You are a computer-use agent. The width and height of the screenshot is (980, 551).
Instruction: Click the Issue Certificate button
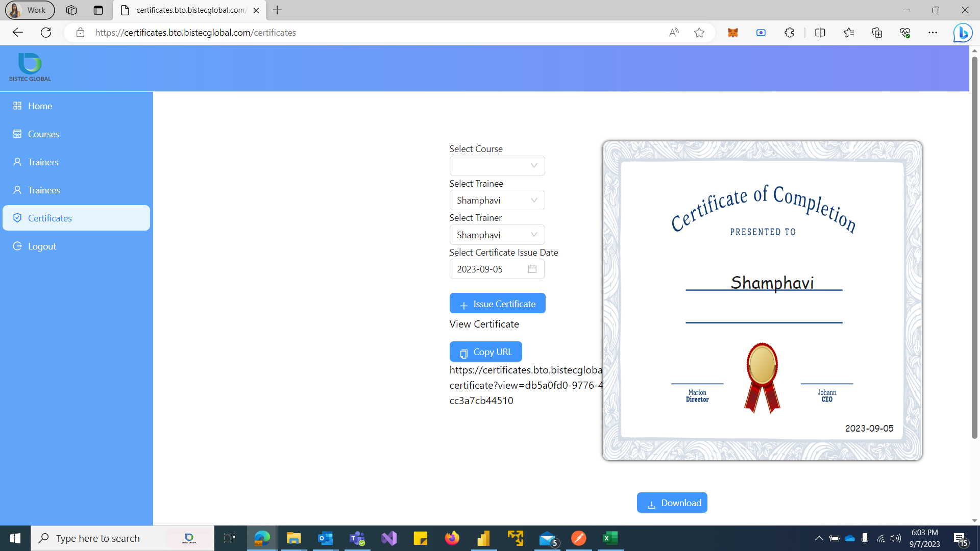[x=497, y=303]
